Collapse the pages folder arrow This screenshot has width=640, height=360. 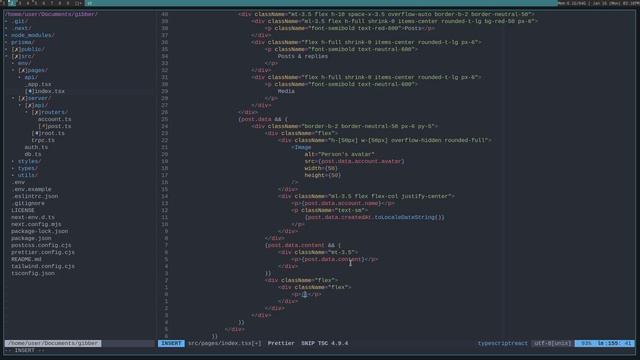(13, 70)
